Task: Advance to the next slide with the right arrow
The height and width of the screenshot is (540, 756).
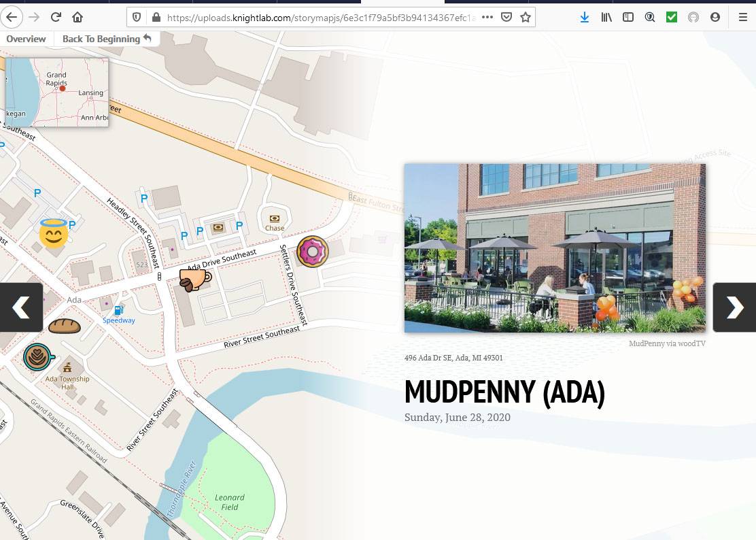Action: pyautogui.click(x=734, y=307)
